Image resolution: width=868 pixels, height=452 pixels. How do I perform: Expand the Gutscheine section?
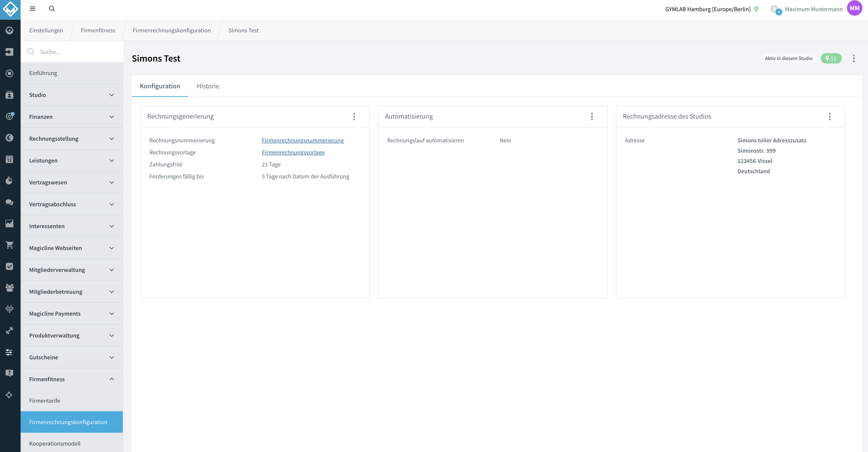coord(72,357)
